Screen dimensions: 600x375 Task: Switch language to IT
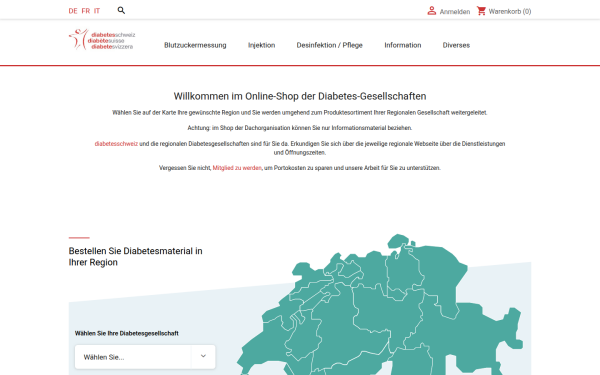[x=97, y=11]
